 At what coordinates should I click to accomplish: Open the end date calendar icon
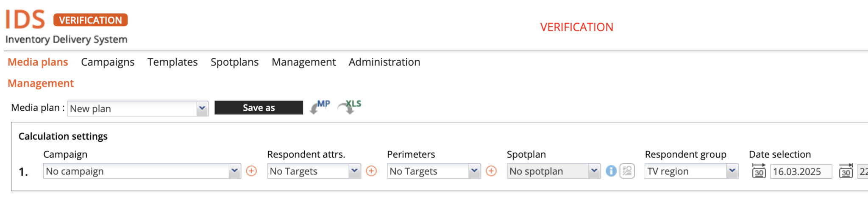[x=846, y=171]
